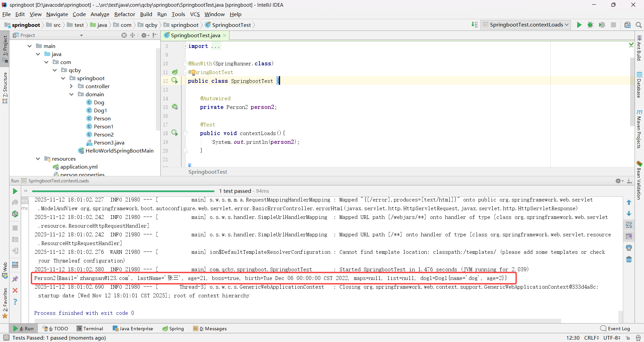Expand the folded import block
644x342 pixels.
point(185,46)
